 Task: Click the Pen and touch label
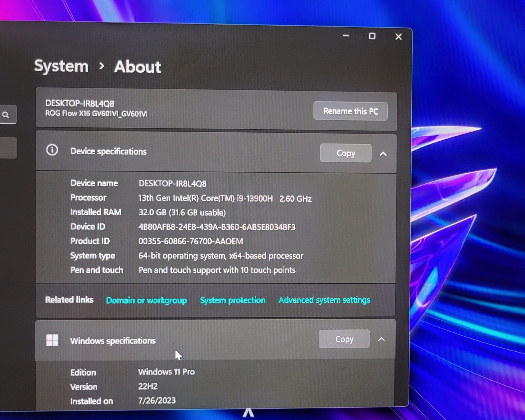point(97,270)
